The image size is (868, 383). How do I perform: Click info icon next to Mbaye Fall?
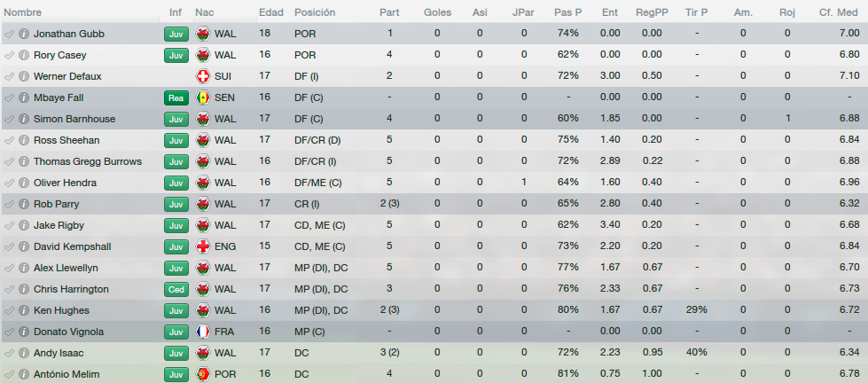23,98
